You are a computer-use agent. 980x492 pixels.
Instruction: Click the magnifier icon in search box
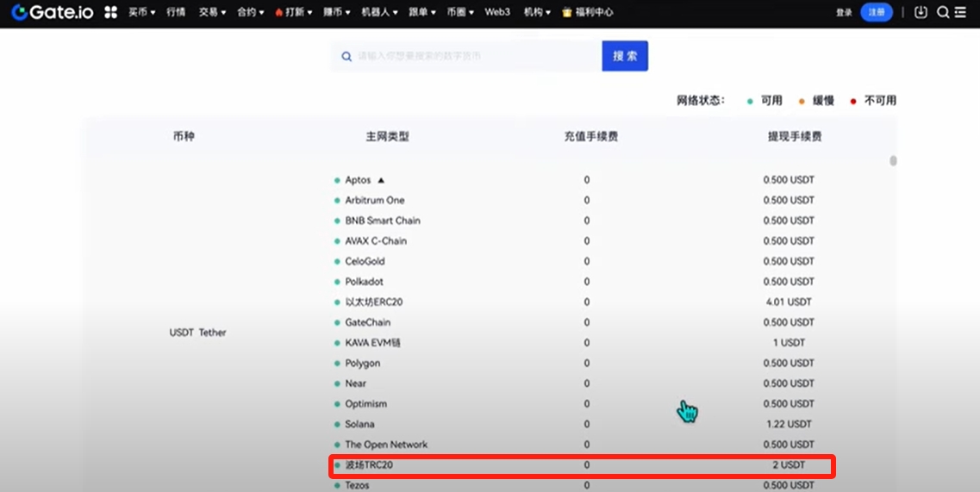[x=346, y=56]
